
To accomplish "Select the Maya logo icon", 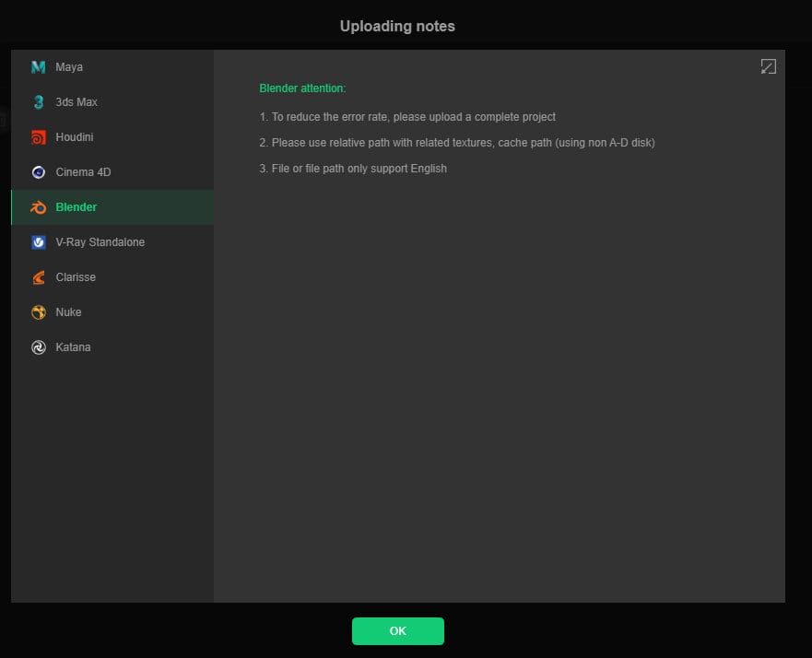I will point(37,66).
